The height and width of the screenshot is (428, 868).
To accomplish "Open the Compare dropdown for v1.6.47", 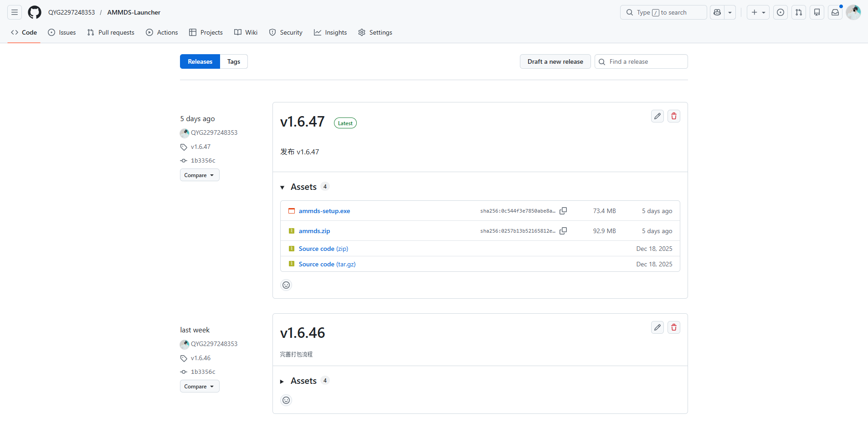I will click(199, 175).
